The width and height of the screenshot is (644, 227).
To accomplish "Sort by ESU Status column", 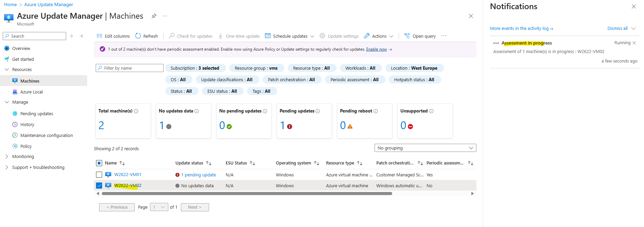I will click(252, 163).
